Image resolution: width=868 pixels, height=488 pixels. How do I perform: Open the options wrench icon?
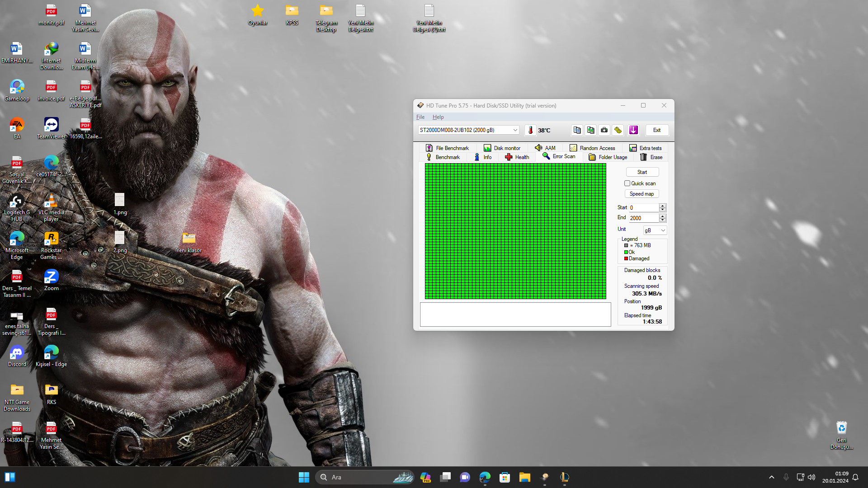(618, 130)
